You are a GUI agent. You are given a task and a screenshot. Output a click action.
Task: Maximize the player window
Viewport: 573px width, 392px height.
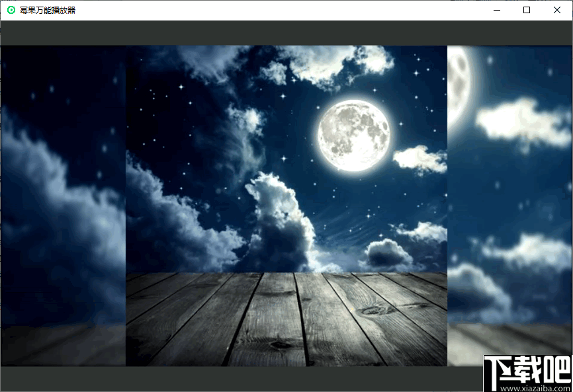pos(527,10)
